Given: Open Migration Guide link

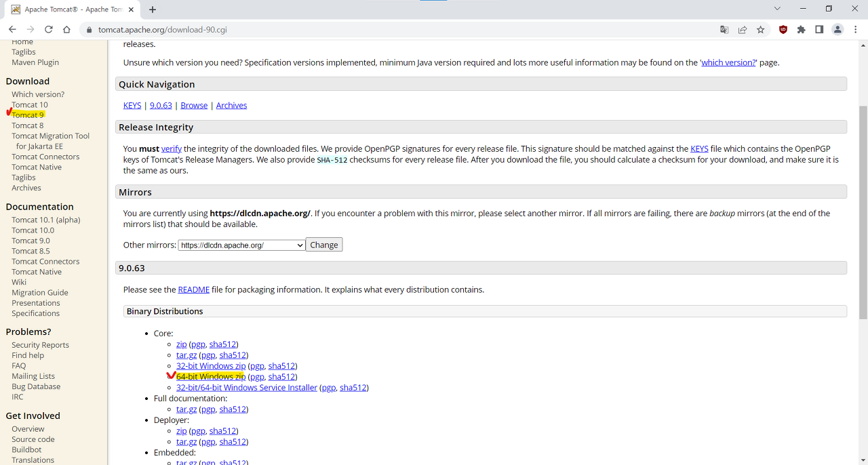Looking at the screenshot, I should point(40,293).
